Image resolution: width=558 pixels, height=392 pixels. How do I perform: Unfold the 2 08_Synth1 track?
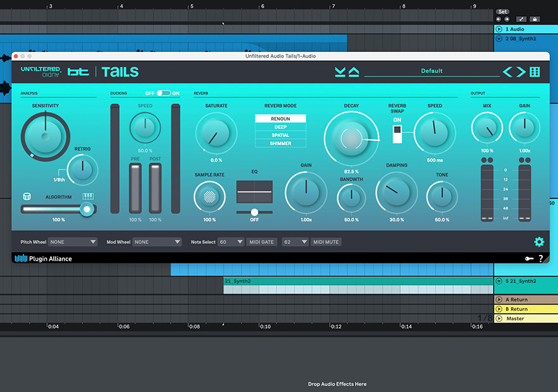(499, 39)
